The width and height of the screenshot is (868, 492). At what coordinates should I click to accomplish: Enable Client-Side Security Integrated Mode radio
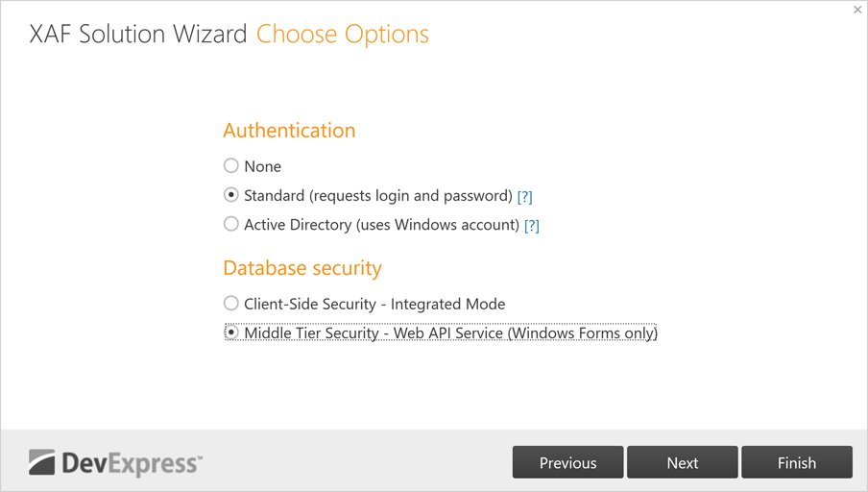(230, 304)
